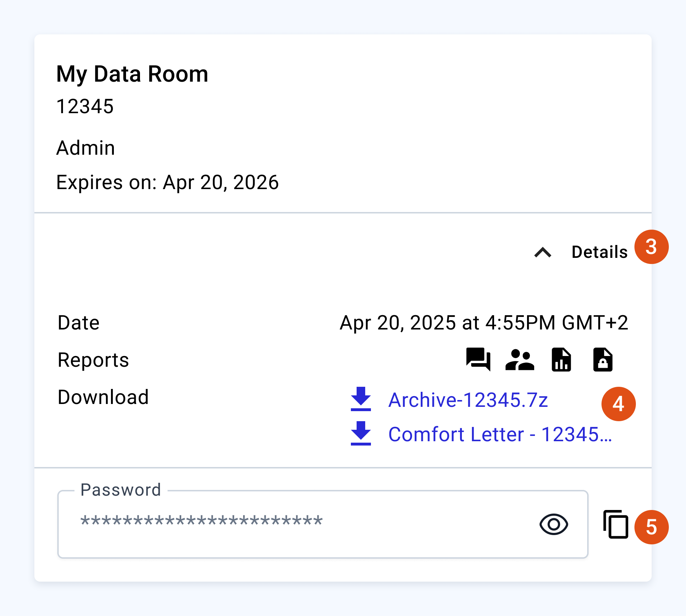Screen dimensions: 686x616
Task: Click the orange badge numbered 5
Action: [x=651, y=527]
